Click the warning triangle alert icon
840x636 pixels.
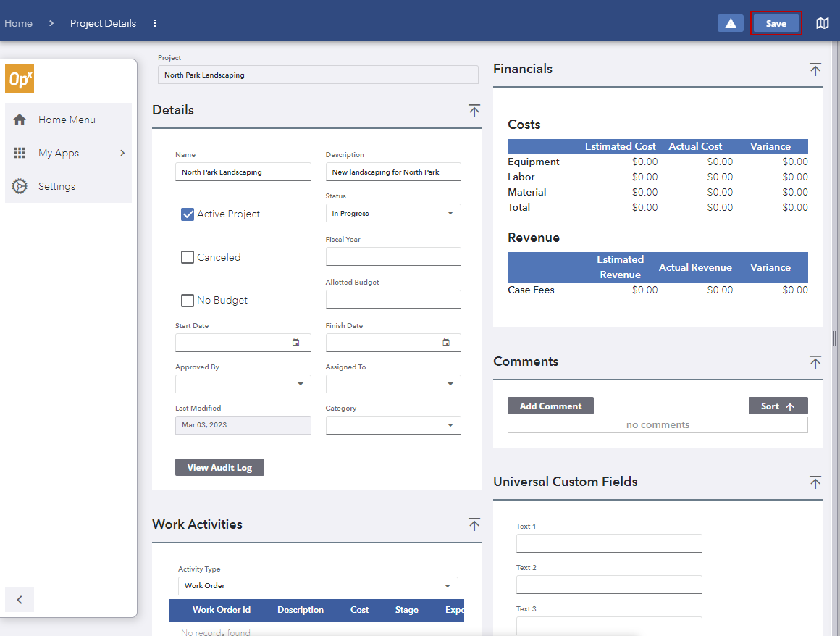pyautogui.click(x=730, y=23)
